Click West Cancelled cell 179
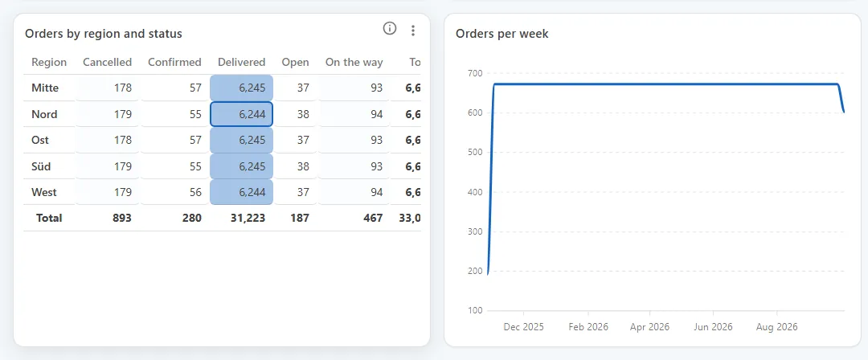Screen dimensions: 868x360 point(108,192)
